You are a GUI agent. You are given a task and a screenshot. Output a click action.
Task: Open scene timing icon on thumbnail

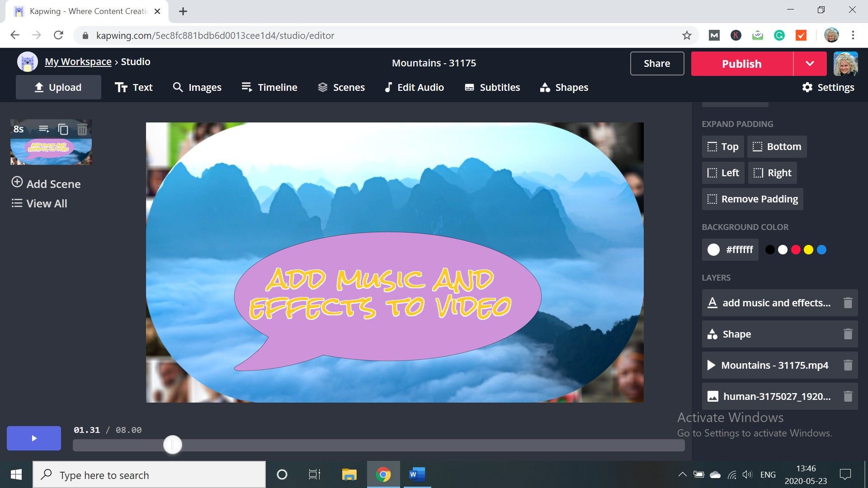click(44, 129)
